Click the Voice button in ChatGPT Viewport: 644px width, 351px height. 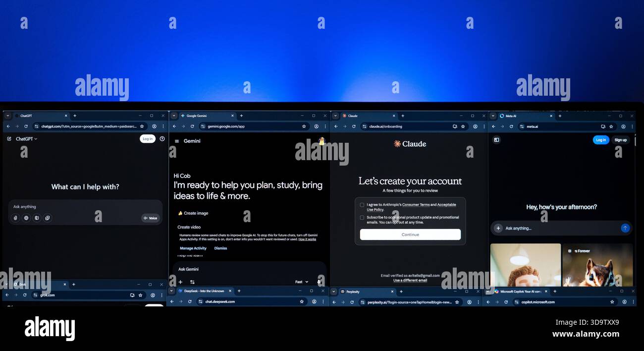point(150,218)
